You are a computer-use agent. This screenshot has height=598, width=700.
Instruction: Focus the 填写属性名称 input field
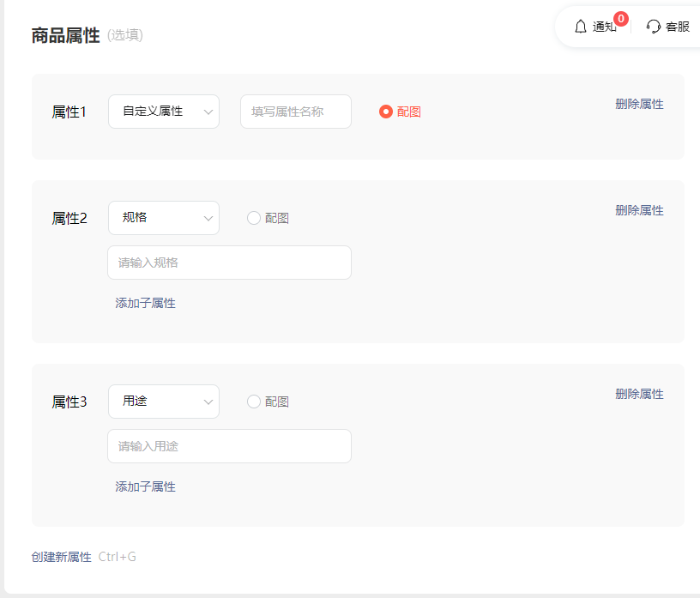point(296,112)
